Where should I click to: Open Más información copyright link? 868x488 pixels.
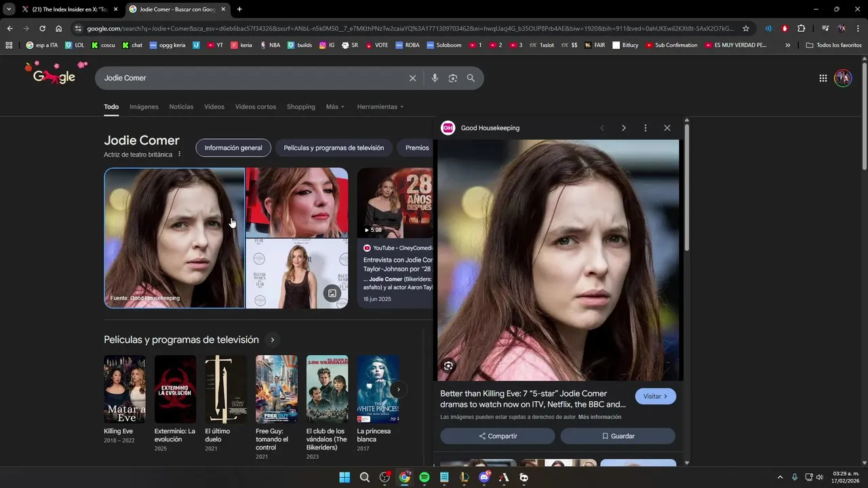pyautogui.click(x=599, y=417)
